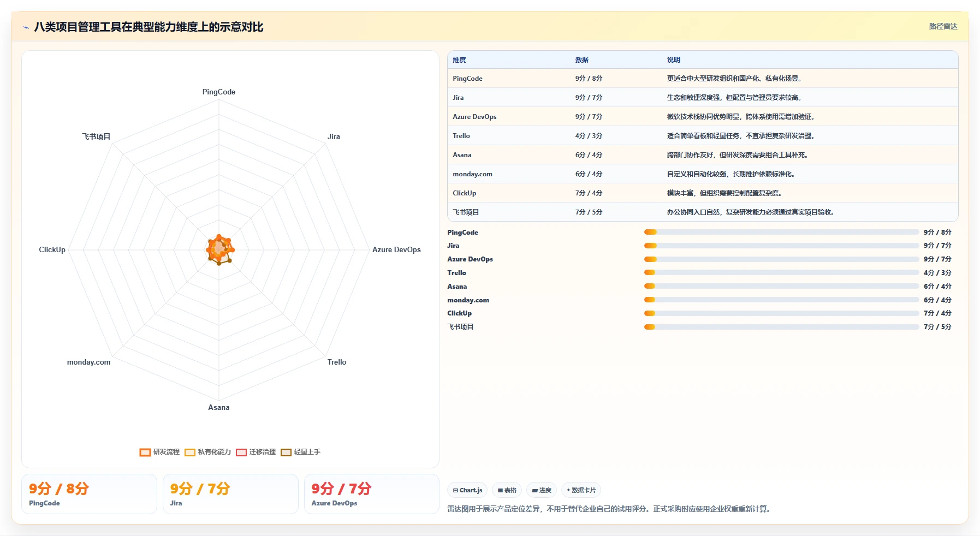
Task: Click the ClickUp axis label on the radar
Action: [52, 250]
